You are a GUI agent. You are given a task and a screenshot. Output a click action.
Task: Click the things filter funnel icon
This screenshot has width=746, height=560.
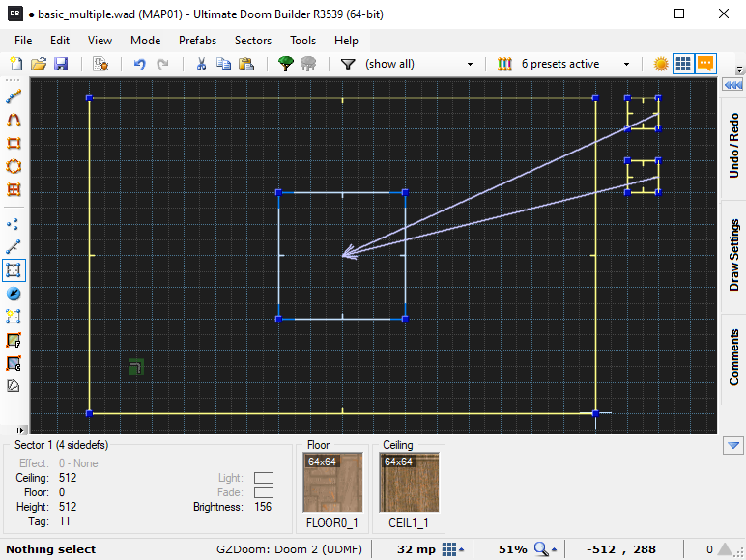click(348, 64)
